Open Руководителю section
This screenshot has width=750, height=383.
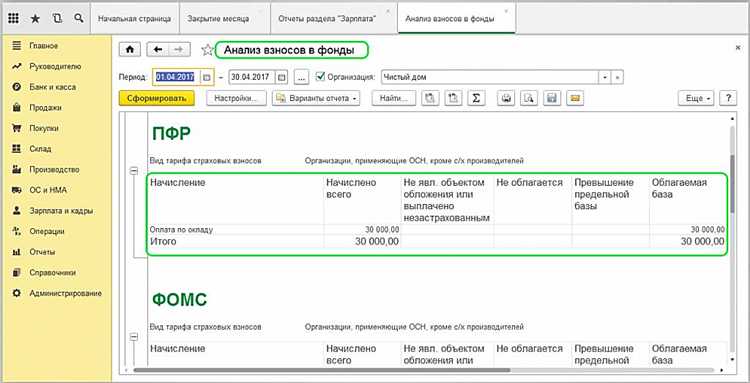tap(55, 66)
